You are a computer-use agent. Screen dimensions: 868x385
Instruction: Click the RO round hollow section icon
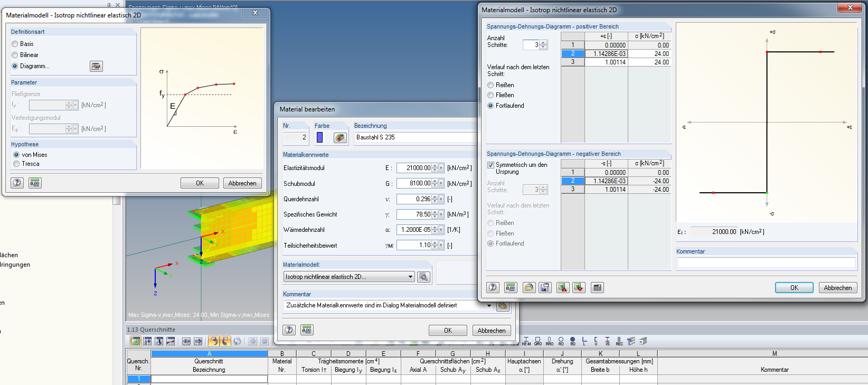[561, 341]
